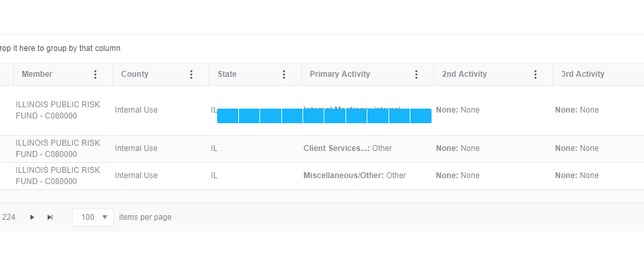Click IL state in Miscellaneous/Other row
The width and height of the screenshot is (644, 253).
point(214,176)
